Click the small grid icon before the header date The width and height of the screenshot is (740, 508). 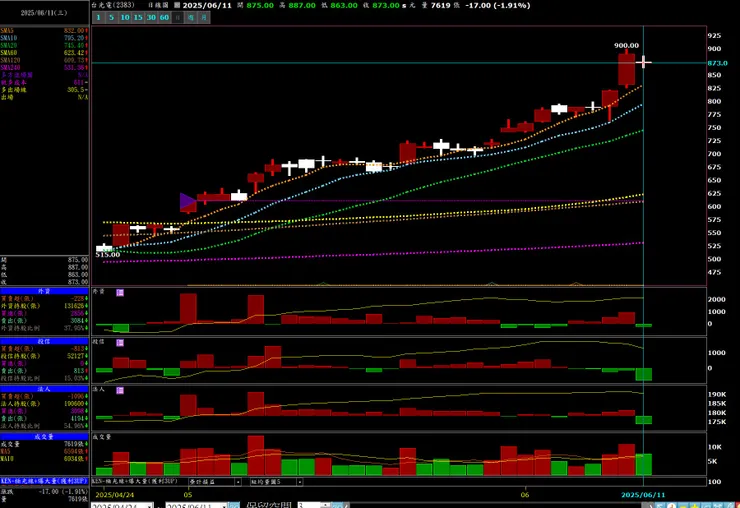click(177, 5)
